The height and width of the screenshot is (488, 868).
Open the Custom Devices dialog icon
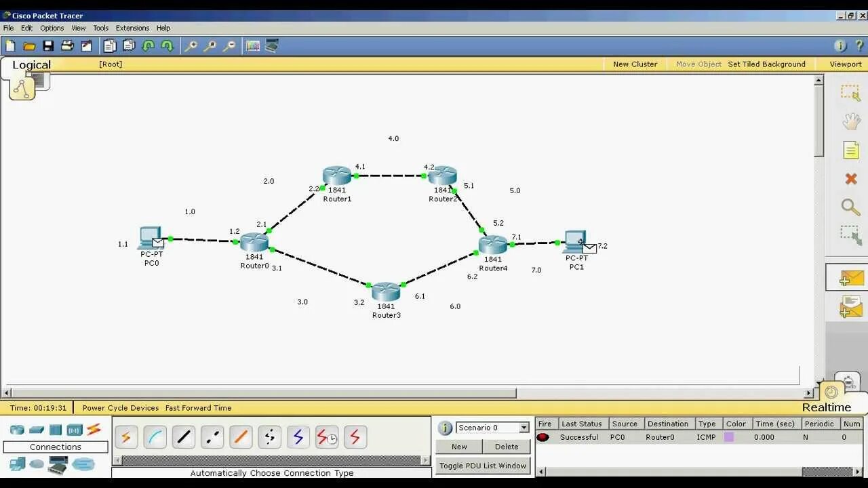coord(272,46)
